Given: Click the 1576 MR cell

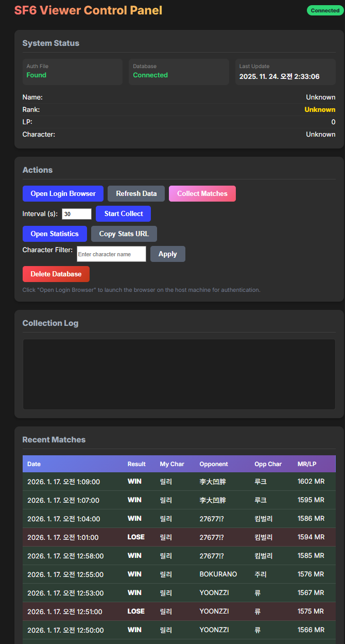Looking at the screenshot, I should 311,574.
